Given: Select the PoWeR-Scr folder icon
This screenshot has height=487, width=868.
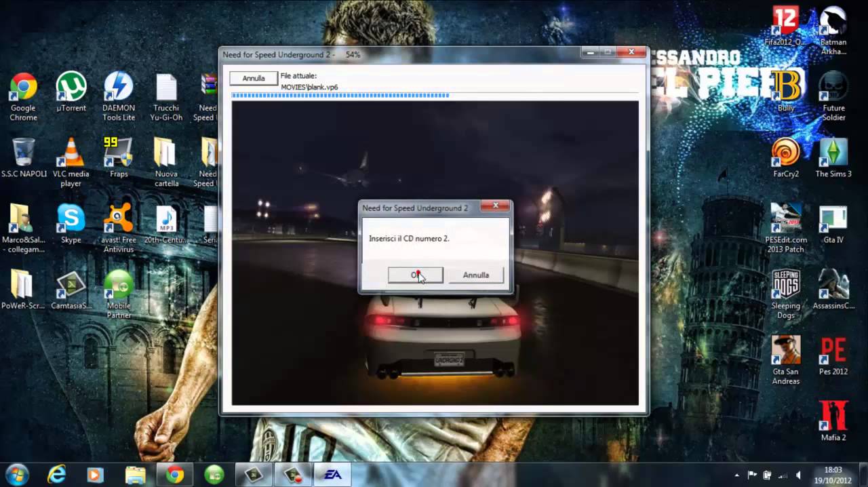Looking at the screenshot, I should (x=23, y=290).
